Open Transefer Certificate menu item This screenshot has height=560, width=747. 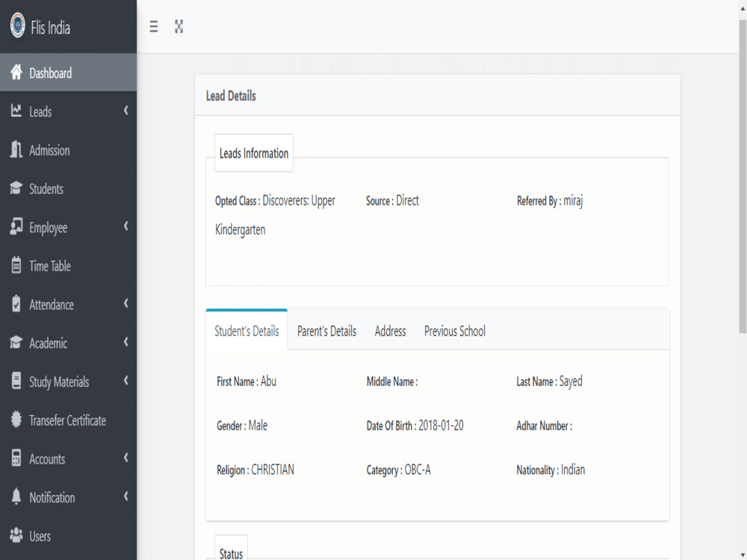pyautogui.click(x=68, y=420)
